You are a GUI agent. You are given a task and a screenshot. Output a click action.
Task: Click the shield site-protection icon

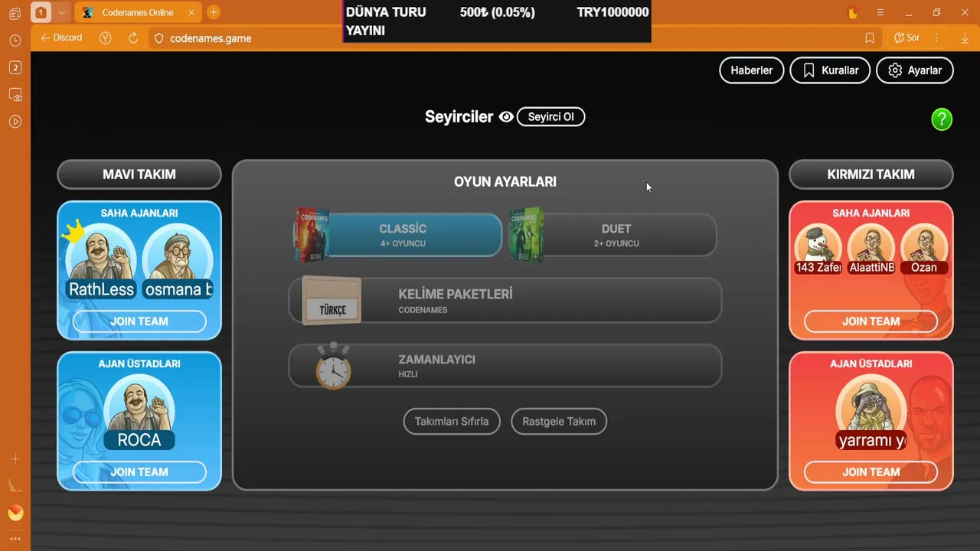click(x=158, y=38)
